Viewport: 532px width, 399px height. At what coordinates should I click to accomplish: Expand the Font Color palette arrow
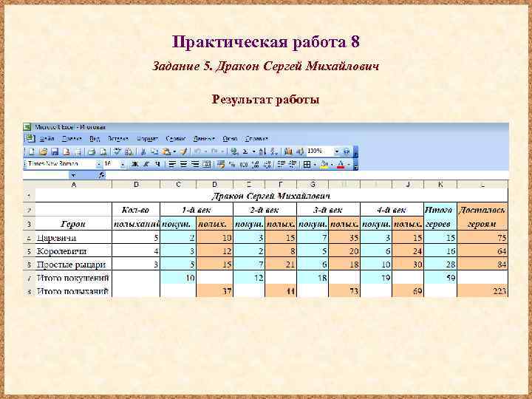[x=349, y=165]
